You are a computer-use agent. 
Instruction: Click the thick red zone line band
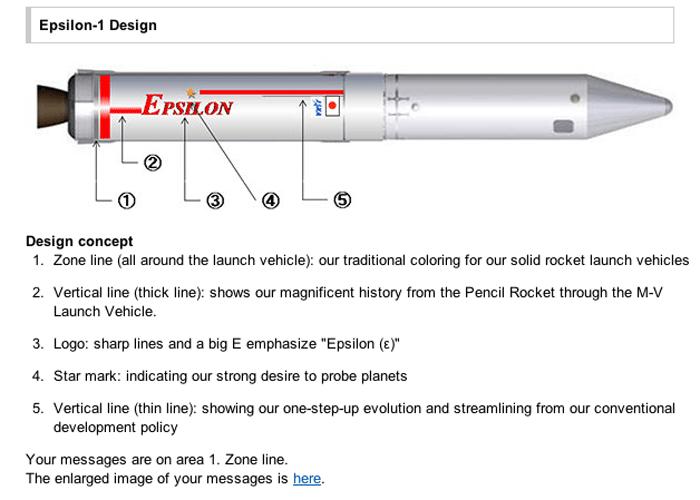point(105,107)
